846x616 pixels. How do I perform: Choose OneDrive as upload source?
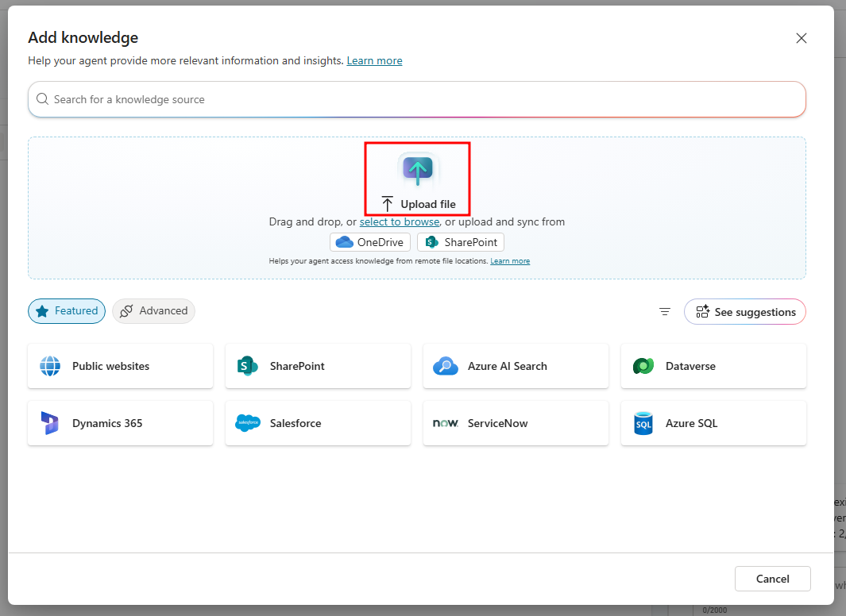370,243
